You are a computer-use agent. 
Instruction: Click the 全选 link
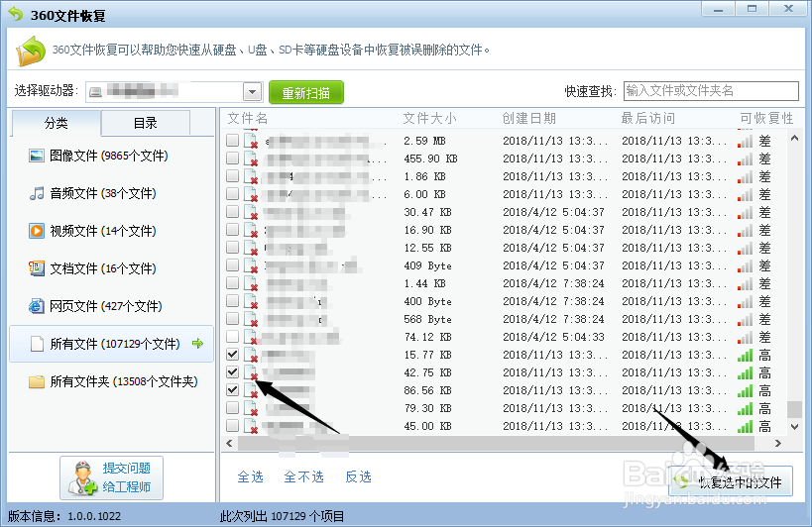point(250,476)
